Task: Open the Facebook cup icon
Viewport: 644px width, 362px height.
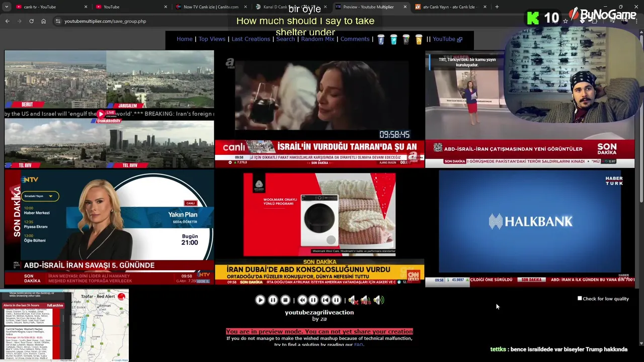Action: [381, 39]
